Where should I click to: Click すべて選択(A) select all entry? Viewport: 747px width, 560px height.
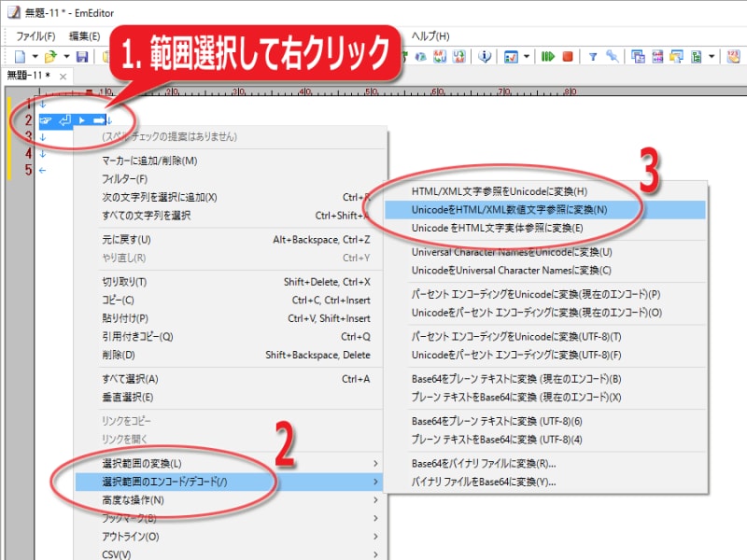coord(230,379)
